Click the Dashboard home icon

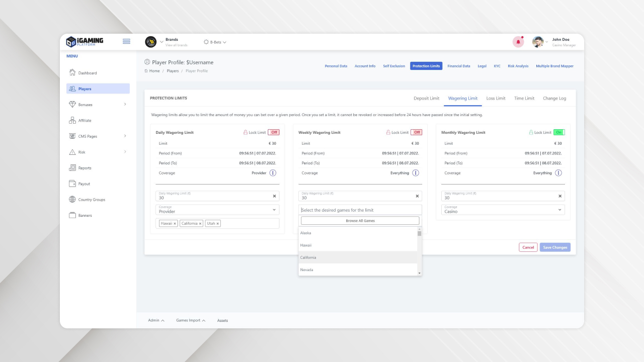coord(72,72)
